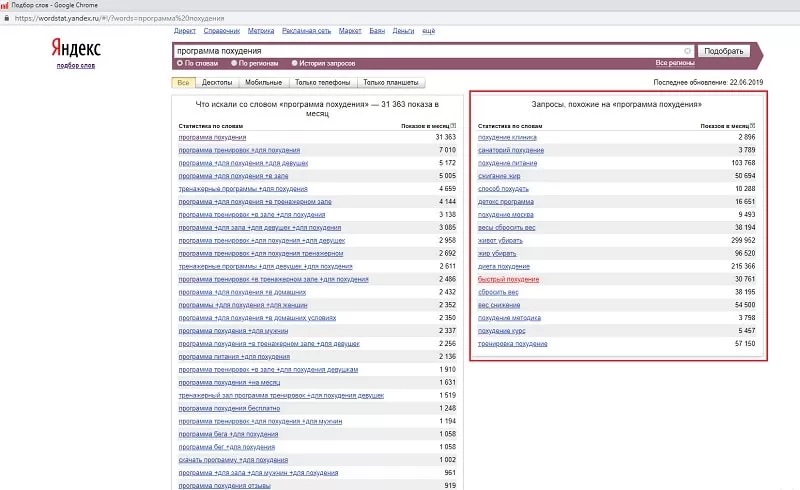
Task: Click the lock icon in the address bar
Action: pos(7,18)
